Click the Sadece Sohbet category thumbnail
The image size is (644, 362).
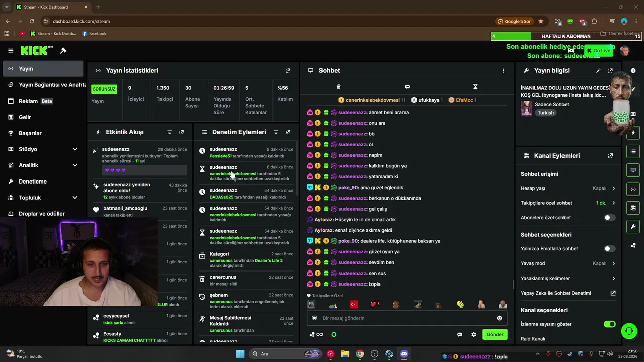click(527, 108)
